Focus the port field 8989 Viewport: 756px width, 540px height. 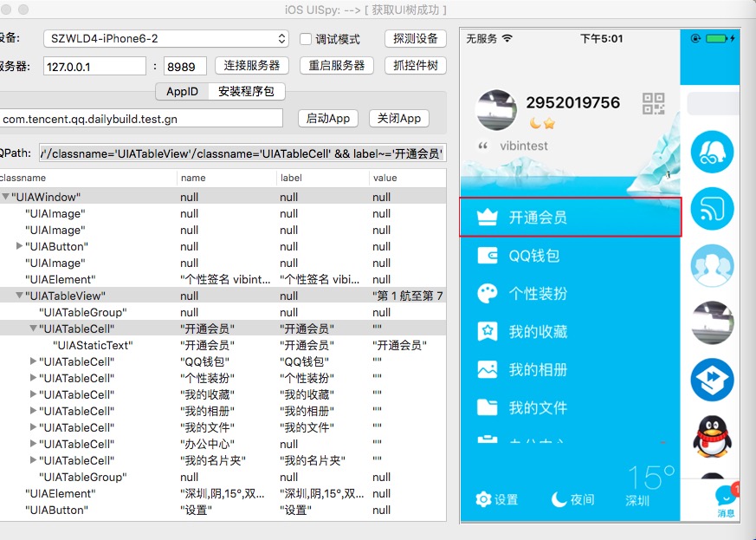185,66
